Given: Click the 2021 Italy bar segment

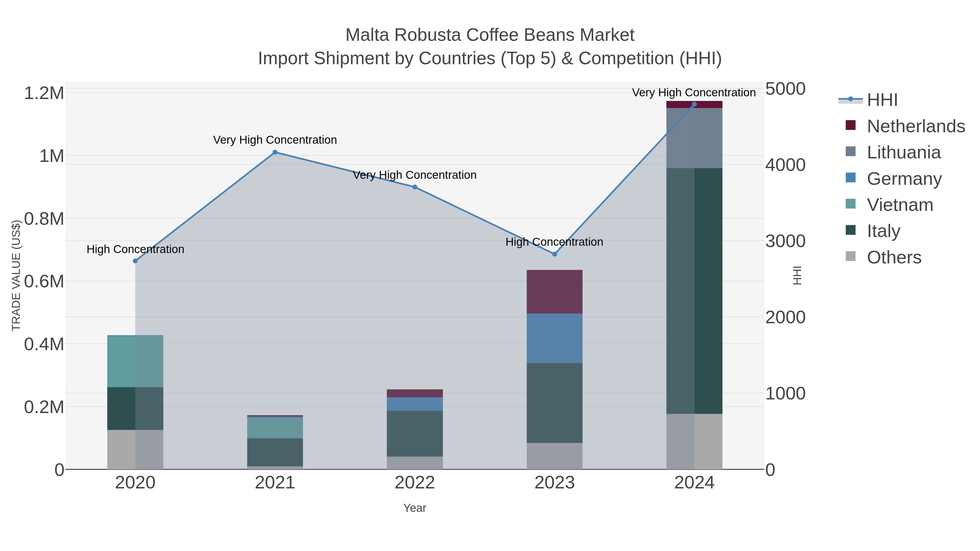Looking at the screenshot, I should [x=275, y=453].
